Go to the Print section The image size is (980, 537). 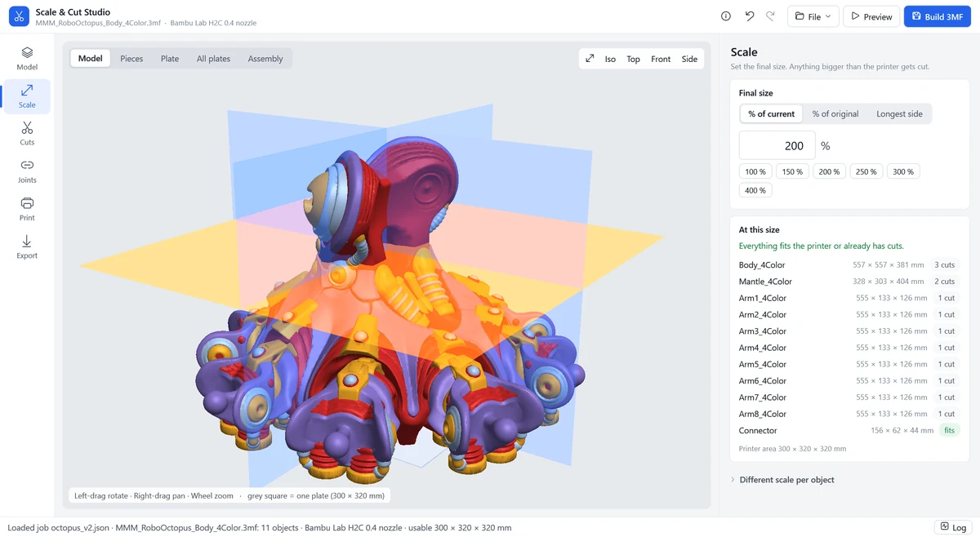tap(27, 209)
